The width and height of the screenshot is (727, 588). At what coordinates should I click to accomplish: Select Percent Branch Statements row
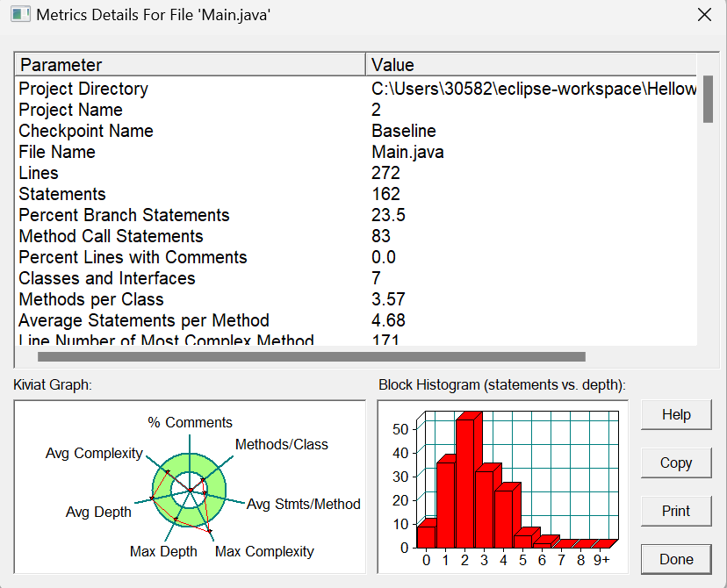tap(356, 215)
